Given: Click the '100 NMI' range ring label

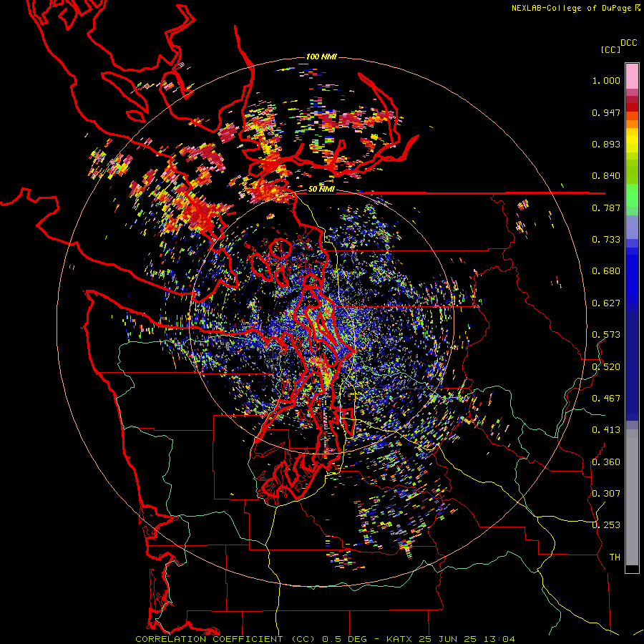Looking at the screenshot, I should [321, 57].
